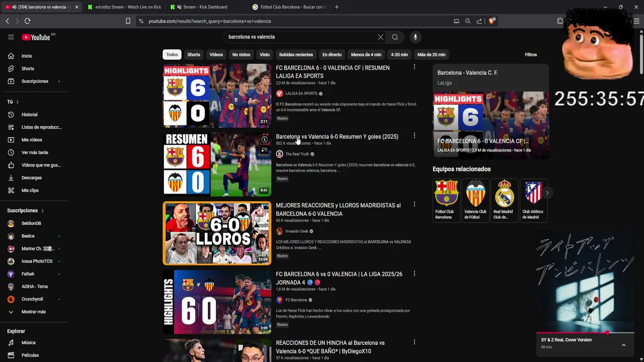Viewport: 644px width, 362px height.
Task: Activate voice search microphone
Action: 415,37
